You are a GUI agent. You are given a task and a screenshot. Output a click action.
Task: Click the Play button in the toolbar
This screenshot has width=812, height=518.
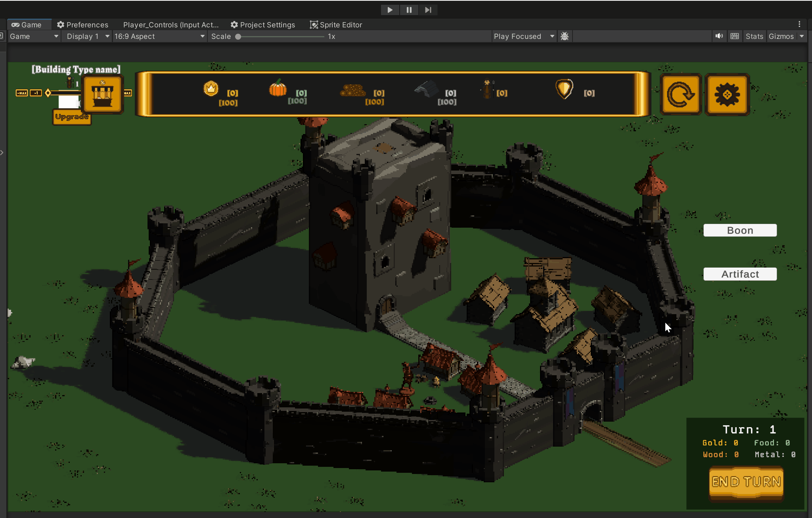point(390,10)
